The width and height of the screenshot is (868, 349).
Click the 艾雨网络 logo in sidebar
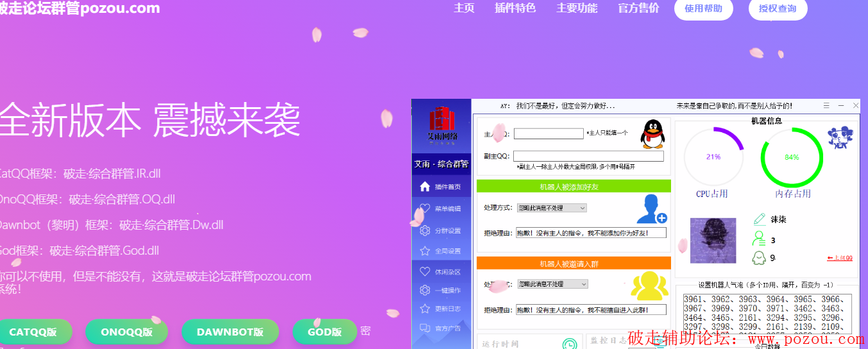442,125
